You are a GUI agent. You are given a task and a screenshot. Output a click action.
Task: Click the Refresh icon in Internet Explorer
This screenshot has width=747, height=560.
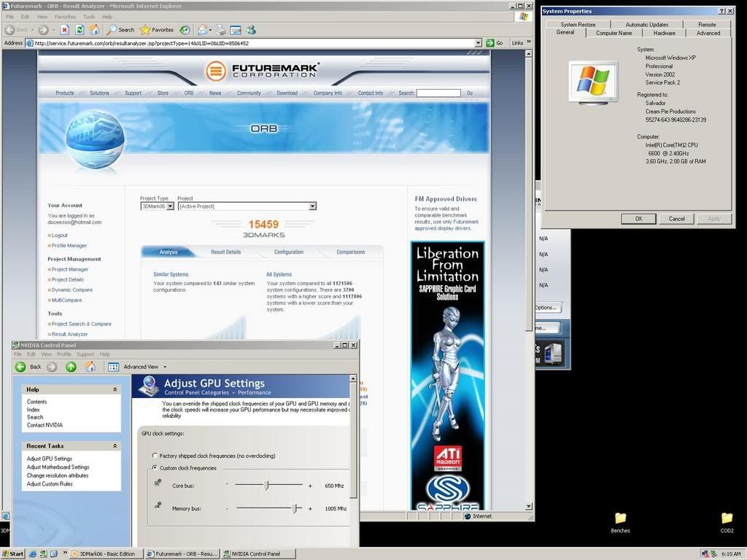pyautogui.click(x=79, y=30)
